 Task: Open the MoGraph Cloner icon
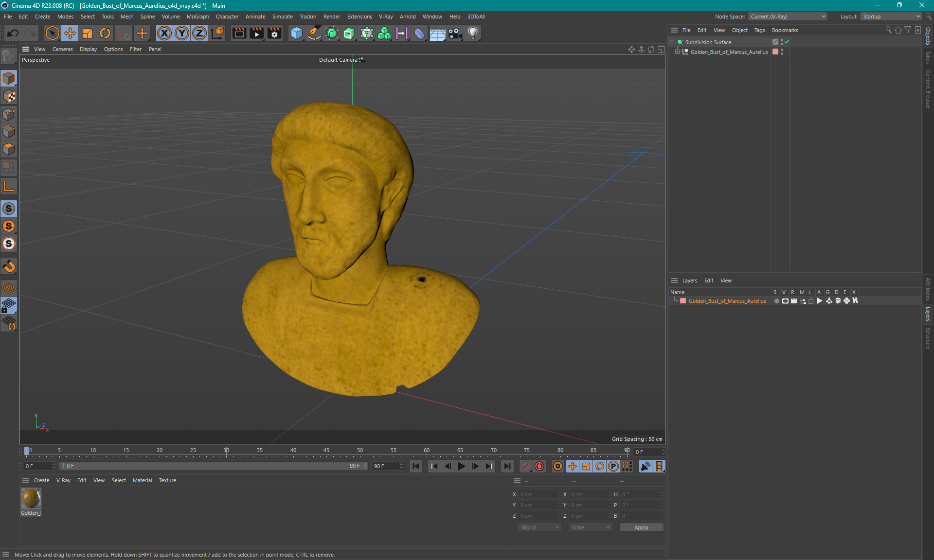click(384, 33)
